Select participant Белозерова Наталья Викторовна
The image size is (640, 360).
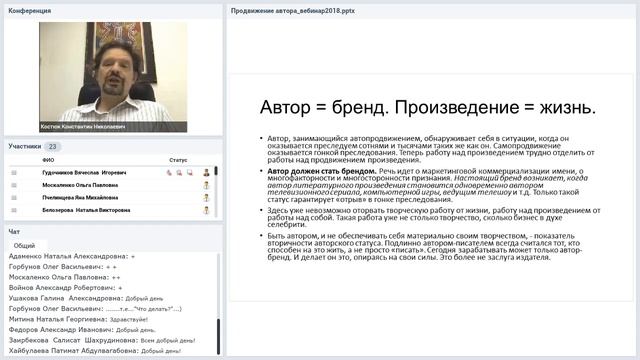[86, 210]
